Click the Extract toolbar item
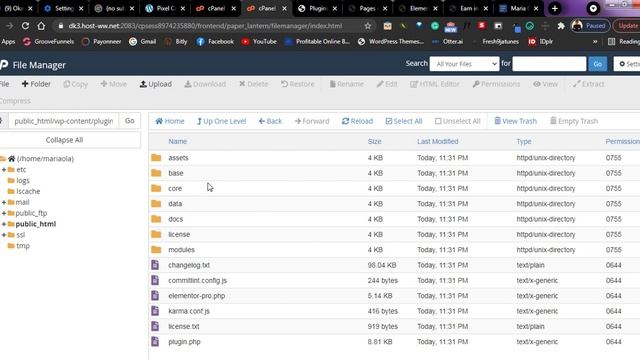The image size is (640, 360). pos(588,84)
